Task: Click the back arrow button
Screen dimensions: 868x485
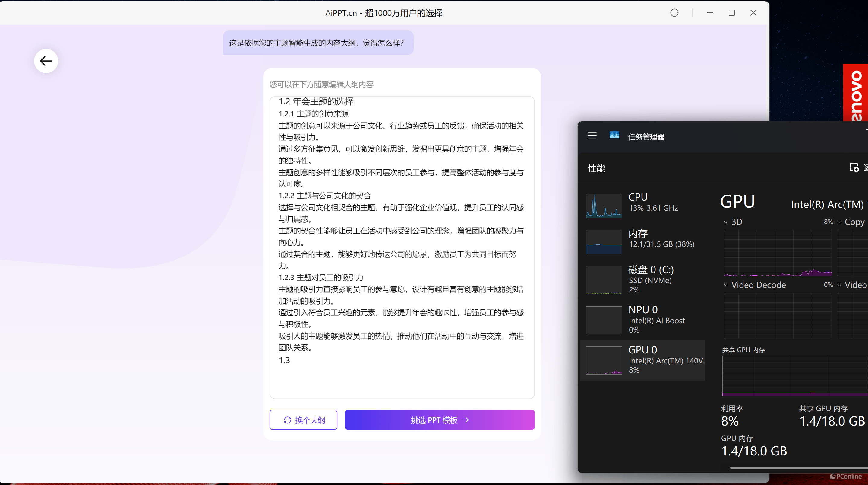Action: 46,61
